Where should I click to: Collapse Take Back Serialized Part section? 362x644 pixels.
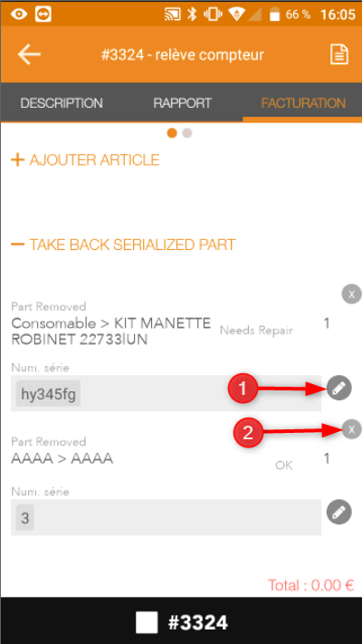(x=123, y=245)
